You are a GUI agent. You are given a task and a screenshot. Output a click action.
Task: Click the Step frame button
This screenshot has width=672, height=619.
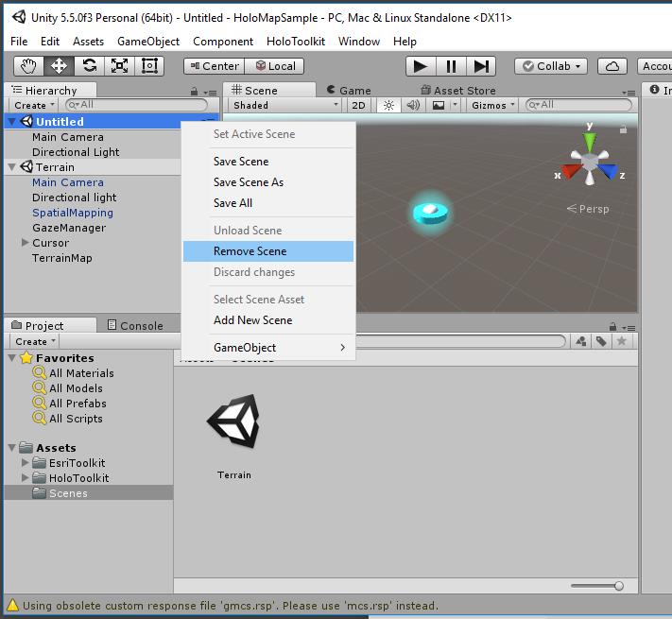point(481,66)
